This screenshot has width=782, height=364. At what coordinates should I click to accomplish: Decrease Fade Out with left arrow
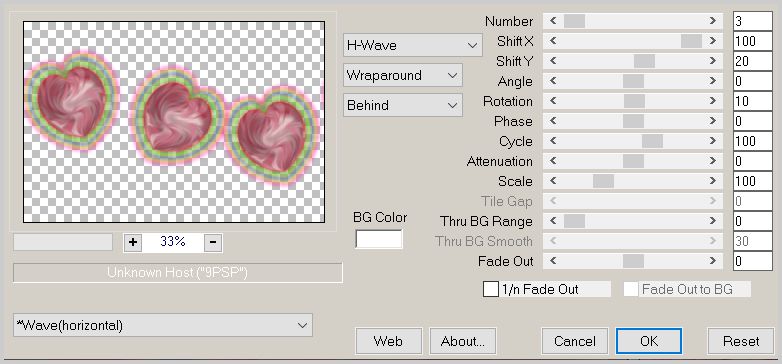click(x=553, y=261)
